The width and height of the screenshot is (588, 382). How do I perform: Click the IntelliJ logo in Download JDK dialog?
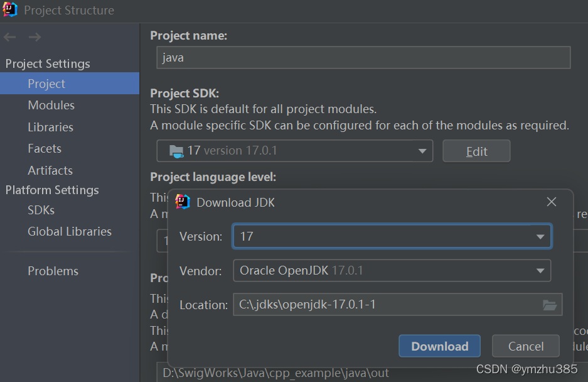pyautogui.click(x=183, y=202)
